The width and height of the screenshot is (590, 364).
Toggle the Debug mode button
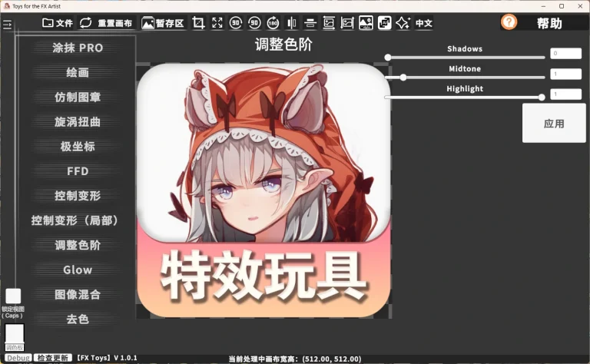click(18, 358)
